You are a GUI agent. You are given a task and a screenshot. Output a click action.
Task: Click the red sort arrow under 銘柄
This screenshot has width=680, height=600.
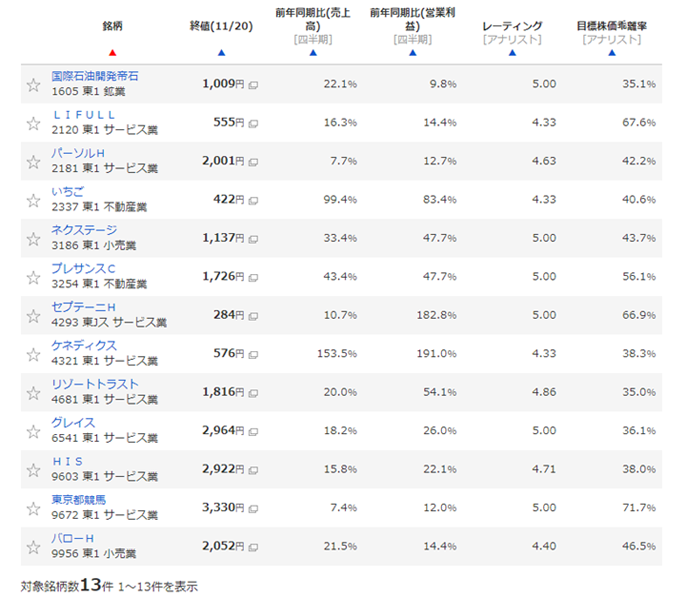113,53
